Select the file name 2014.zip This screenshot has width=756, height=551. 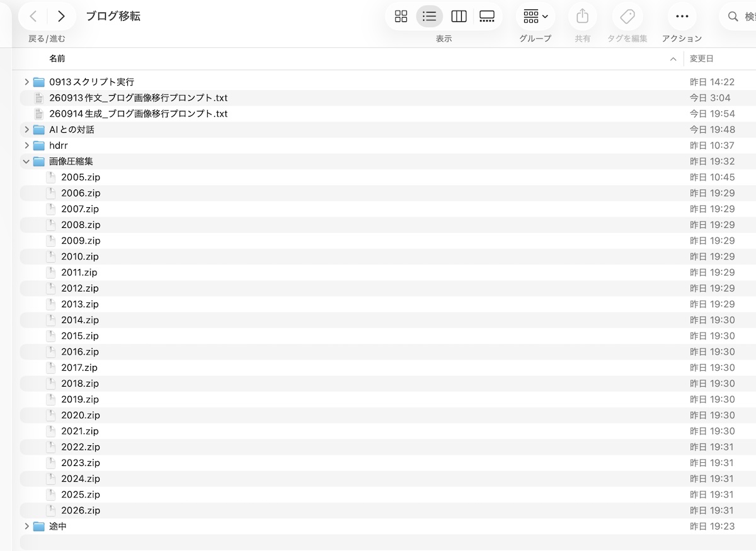point(80,320)
